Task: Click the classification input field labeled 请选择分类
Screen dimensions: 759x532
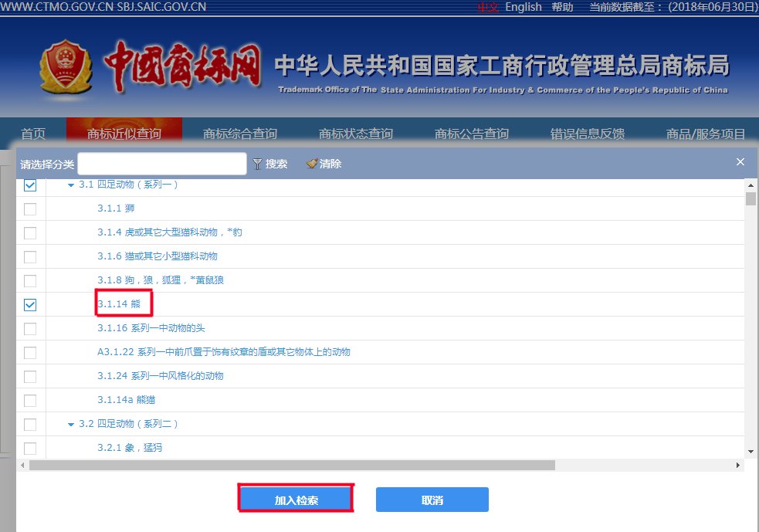Action: pos(162,163)
